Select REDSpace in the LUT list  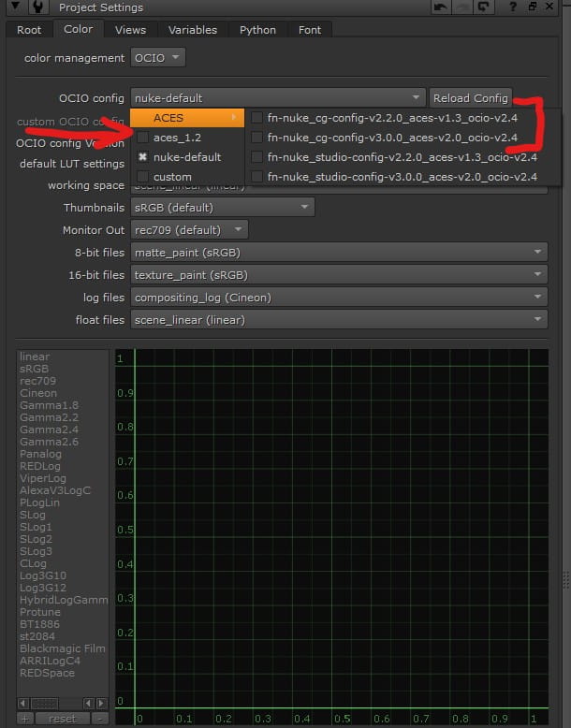47,673
